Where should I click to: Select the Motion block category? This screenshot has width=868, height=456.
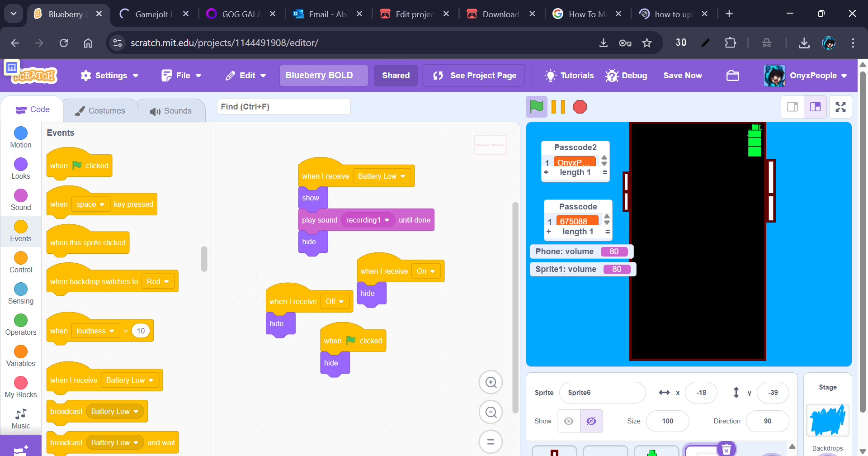point(21,138)
